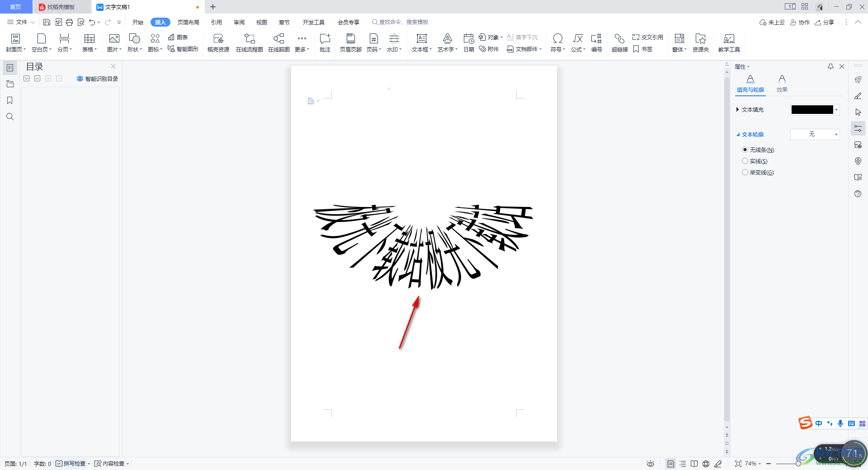Click the black text fill swatch
868x470 pixels.
[812, 110]
